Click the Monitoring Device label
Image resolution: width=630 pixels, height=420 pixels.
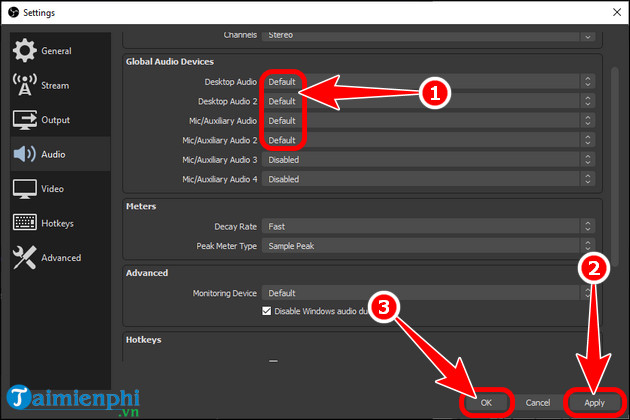225,293
